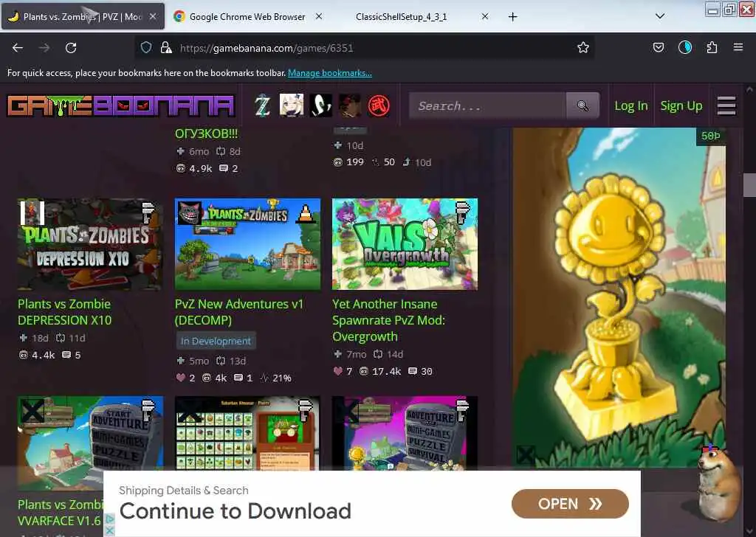Click the In Development status tag
This screenshot has width=756, height=537.
[x=216, y=341]
